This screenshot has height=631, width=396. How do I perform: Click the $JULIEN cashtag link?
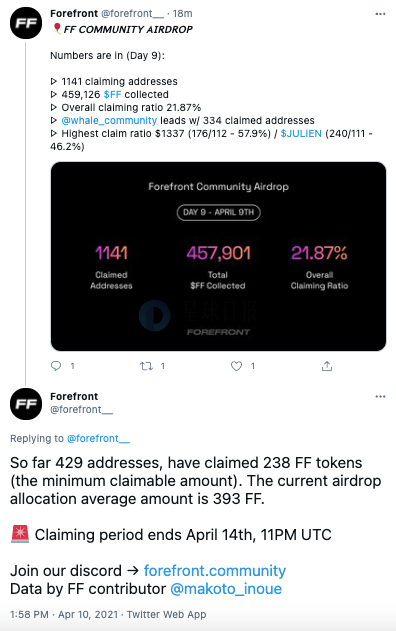(x=301, y=134)
